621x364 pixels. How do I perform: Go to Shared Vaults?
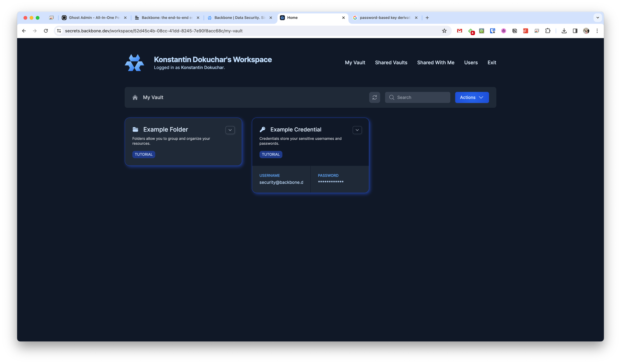point(391,63)
